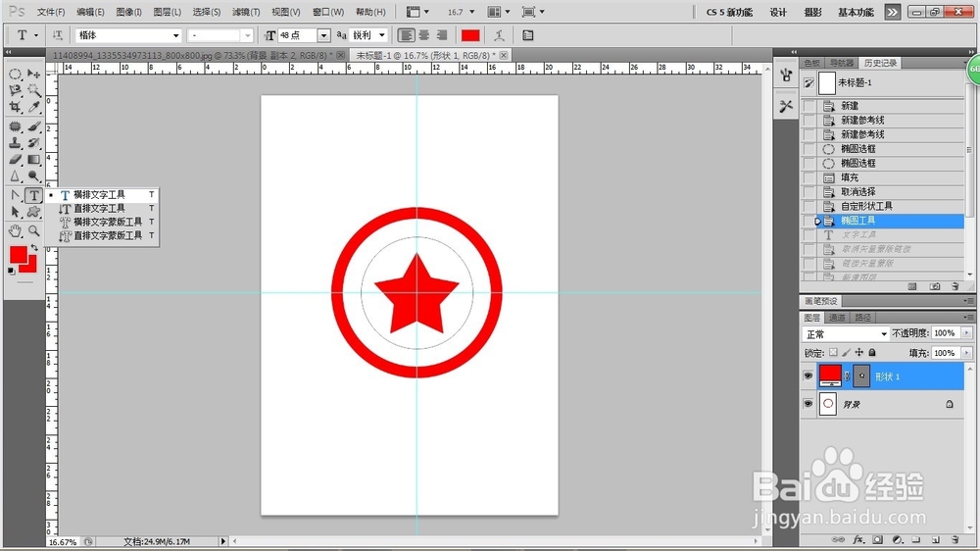This screenshot has height=551, width=980.
Task: Select the Magic Wand tool
Action: click(33, 90)
